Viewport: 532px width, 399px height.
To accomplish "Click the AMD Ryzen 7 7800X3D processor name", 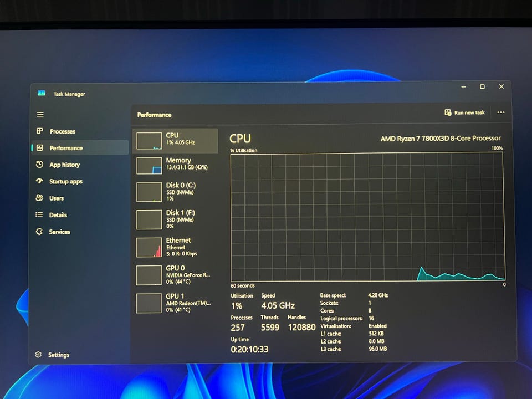I will click(441, 139).
